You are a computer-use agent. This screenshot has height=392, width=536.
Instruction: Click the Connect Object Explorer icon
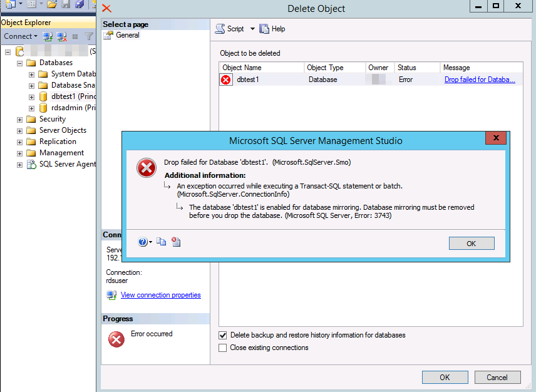(48, 36)
